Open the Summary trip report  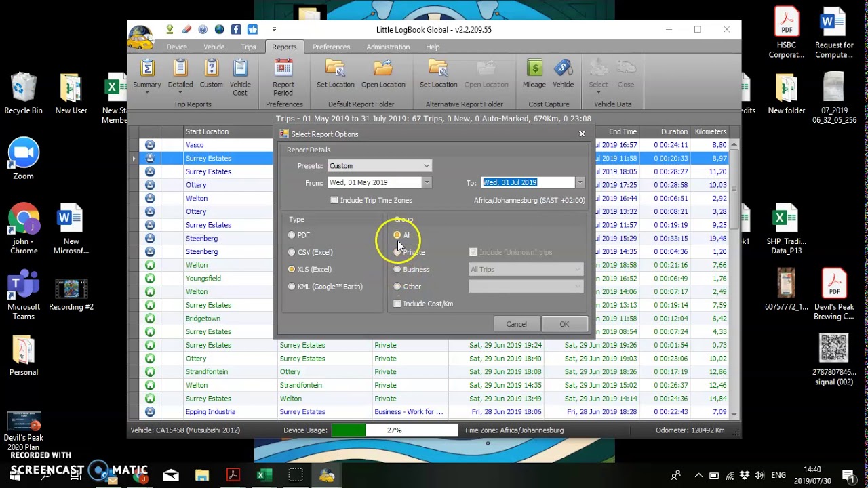[146, 75]
